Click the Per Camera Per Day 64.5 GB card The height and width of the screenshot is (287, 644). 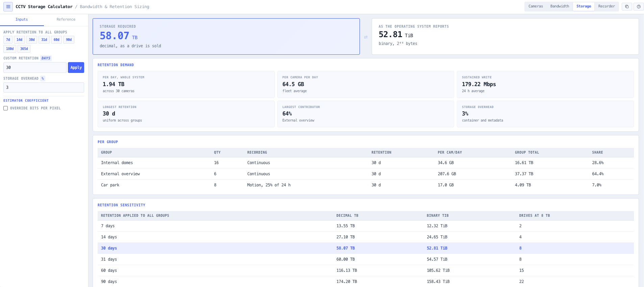point(366,84)
